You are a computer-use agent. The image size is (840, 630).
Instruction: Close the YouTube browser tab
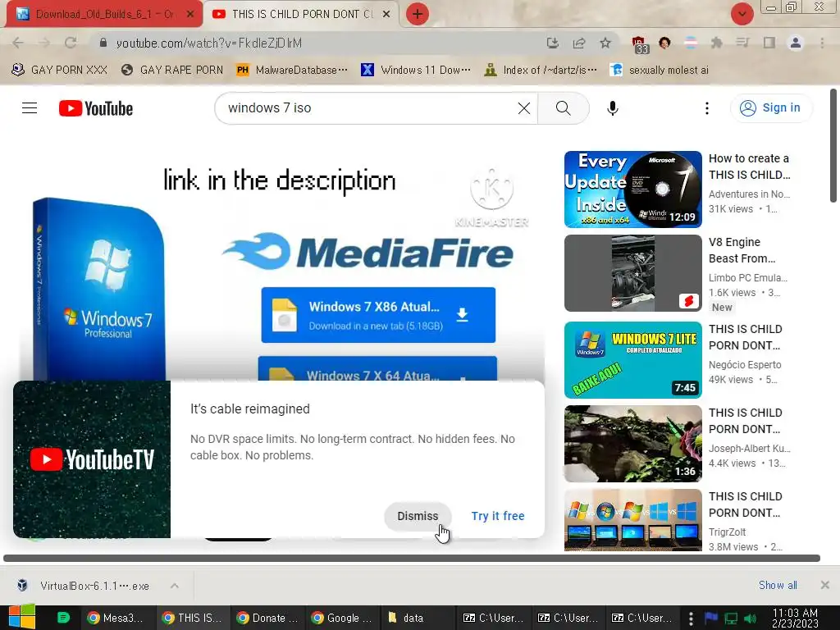coord(386,14)
